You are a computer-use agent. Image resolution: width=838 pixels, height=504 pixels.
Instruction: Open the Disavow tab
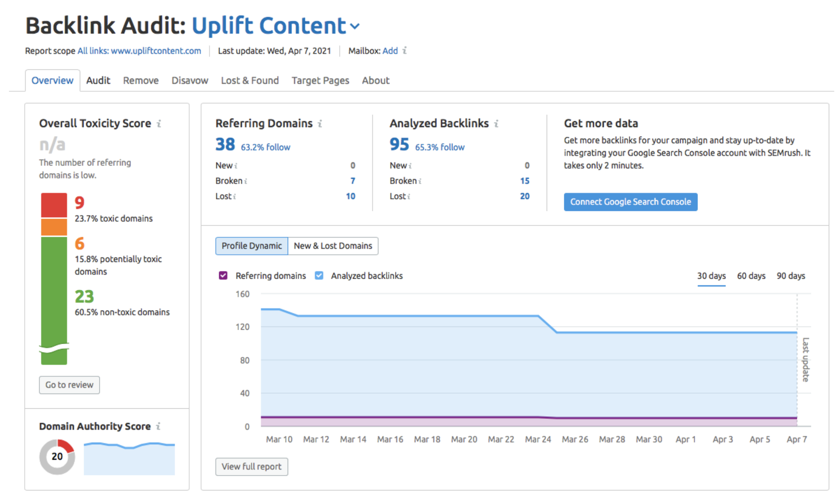pos(190,81)
